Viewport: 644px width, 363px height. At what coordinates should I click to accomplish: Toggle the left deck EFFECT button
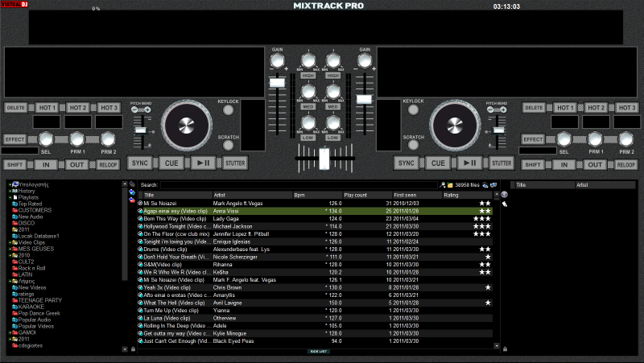[x=15, y=139]
